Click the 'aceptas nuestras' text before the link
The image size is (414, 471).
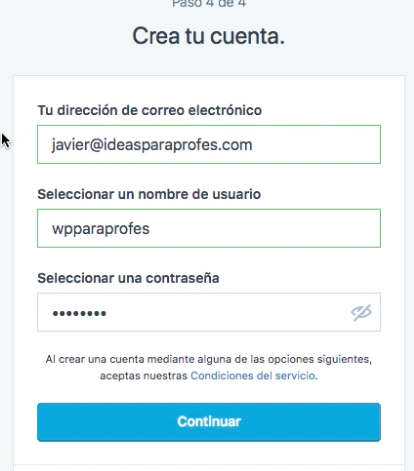point(143,376)
